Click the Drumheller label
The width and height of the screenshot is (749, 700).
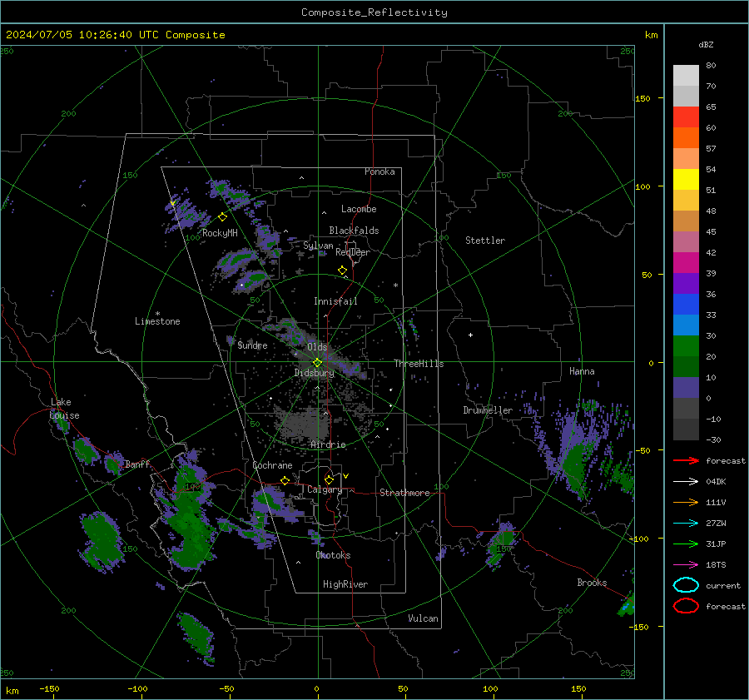coord(488,410)
